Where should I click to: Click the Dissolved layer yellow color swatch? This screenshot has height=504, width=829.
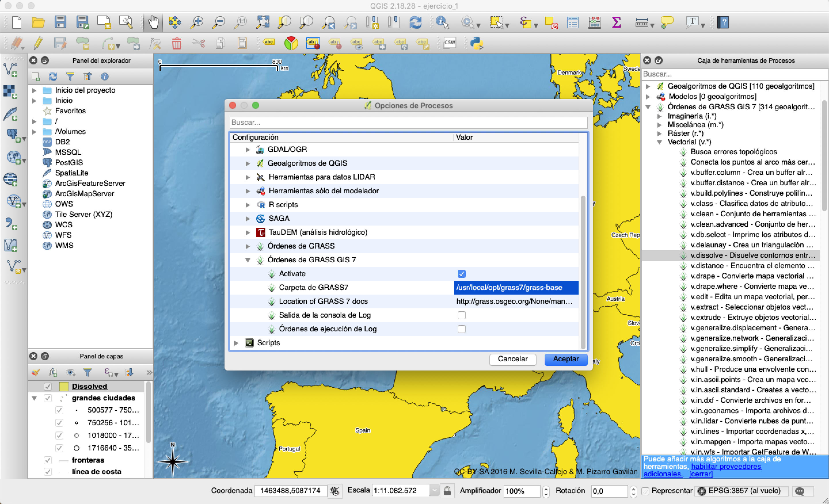(64, 386)
